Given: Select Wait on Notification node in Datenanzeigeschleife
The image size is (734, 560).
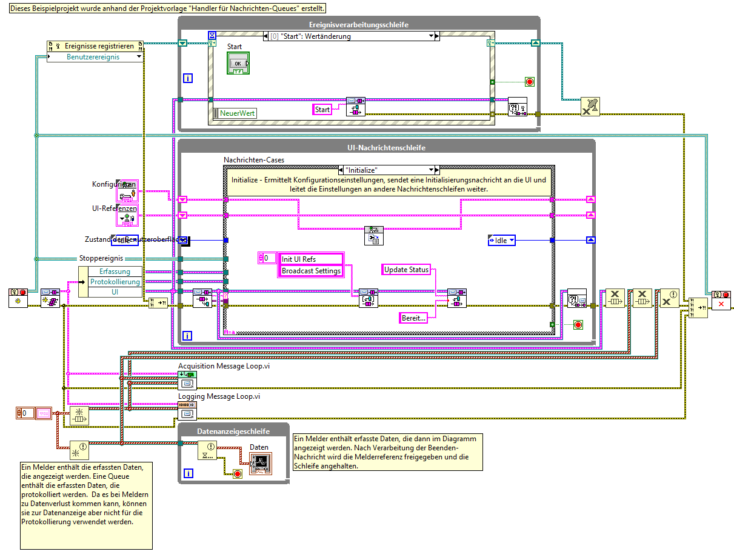Looking at the screenshot, I should (209, 450).
